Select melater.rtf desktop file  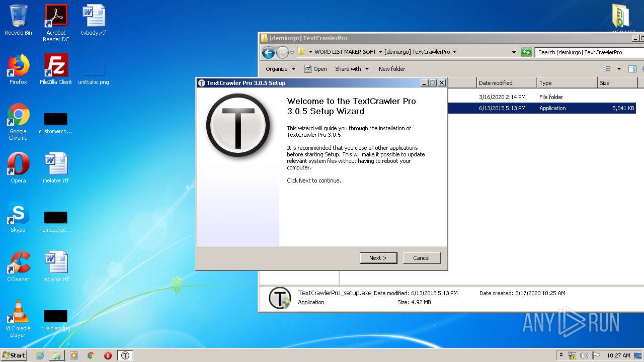(x=56, y=168)
